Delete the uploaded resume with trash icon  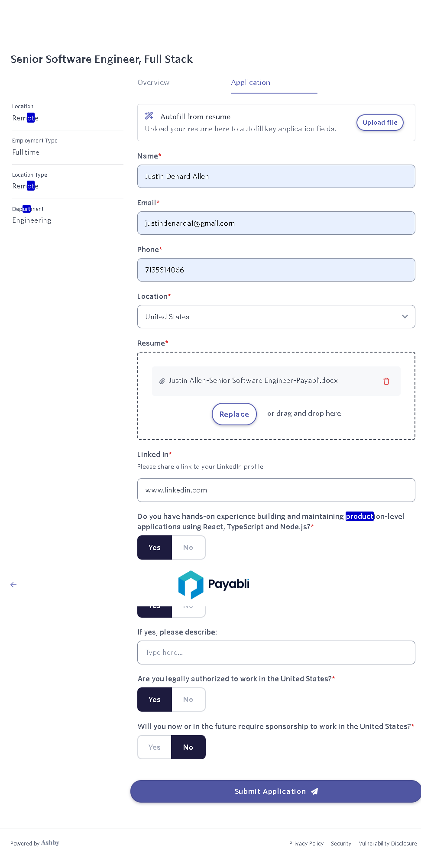(x=386, y=381)
